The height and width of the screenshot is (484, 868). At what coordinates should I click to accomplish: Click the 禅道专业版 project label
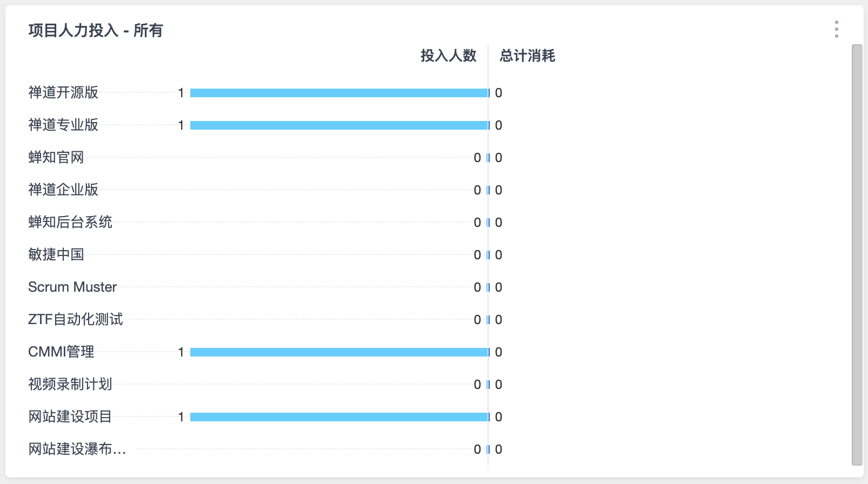63,125
